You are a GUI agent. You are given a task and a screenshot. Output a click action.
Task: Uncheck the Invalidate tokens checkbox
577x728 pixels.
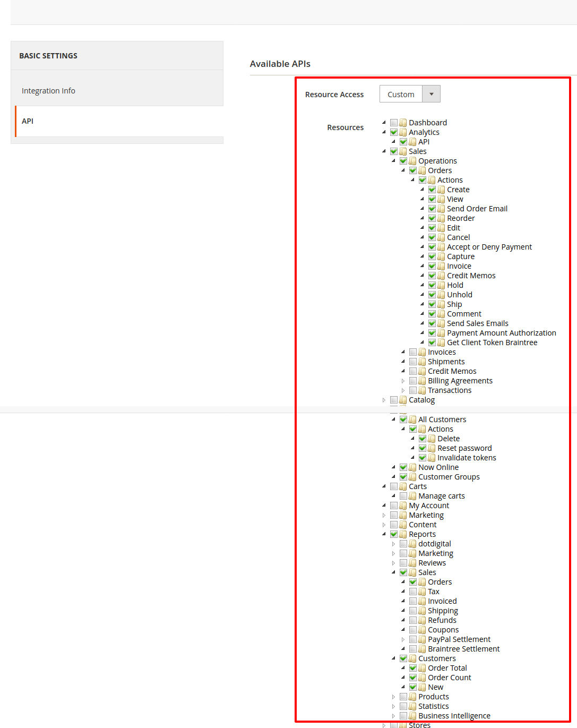pyautogui.click(x=423, y=458)
